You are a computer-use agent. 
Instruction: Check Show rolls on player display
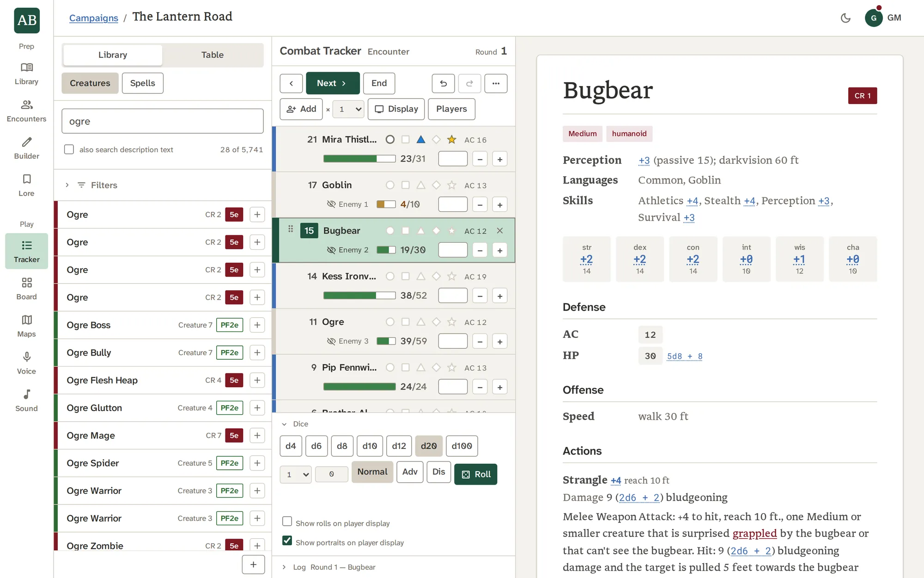coord(287,522)
